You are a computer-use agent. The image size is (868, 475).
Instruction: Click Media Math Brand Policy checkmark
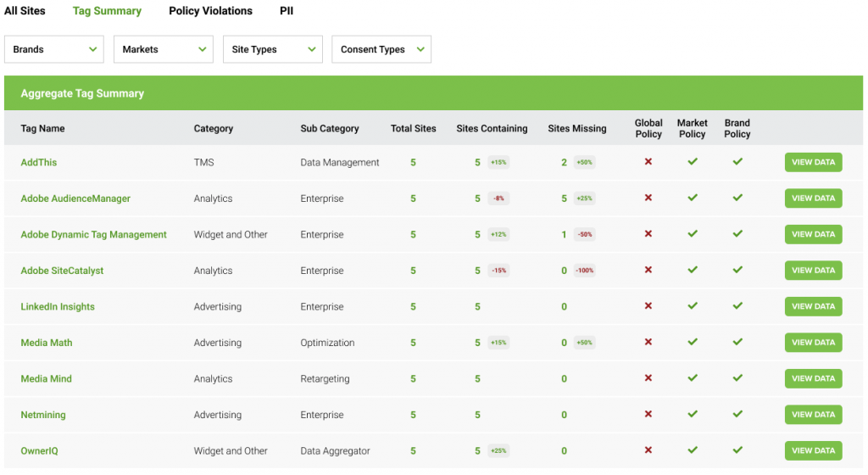737,342
